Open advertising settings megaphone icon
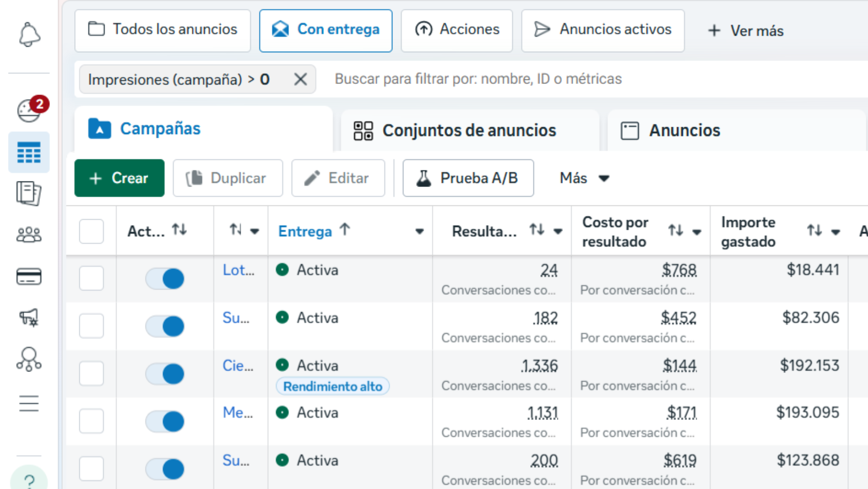The height and width of the screenshot is (489, 868). click(x=29, y=317)
